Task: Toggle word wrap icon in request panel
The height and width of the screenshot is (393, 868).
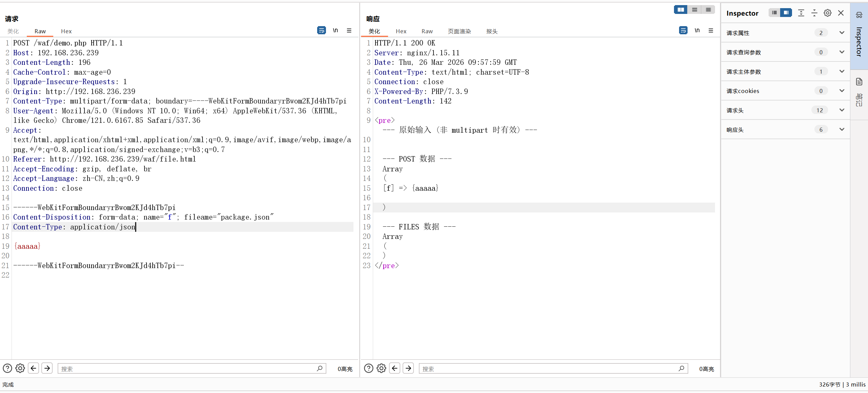Action: point(321,31)
